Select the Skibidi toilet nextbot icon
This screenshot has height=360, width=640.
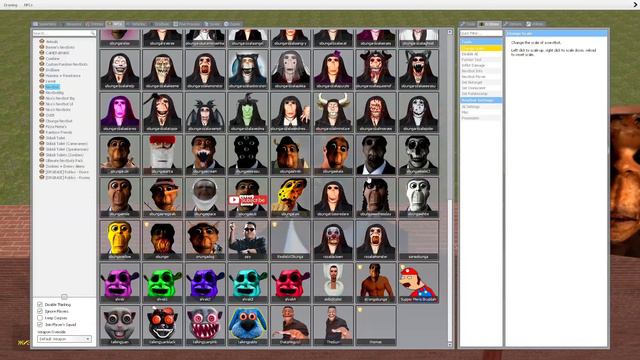click(x=333, y=283)
